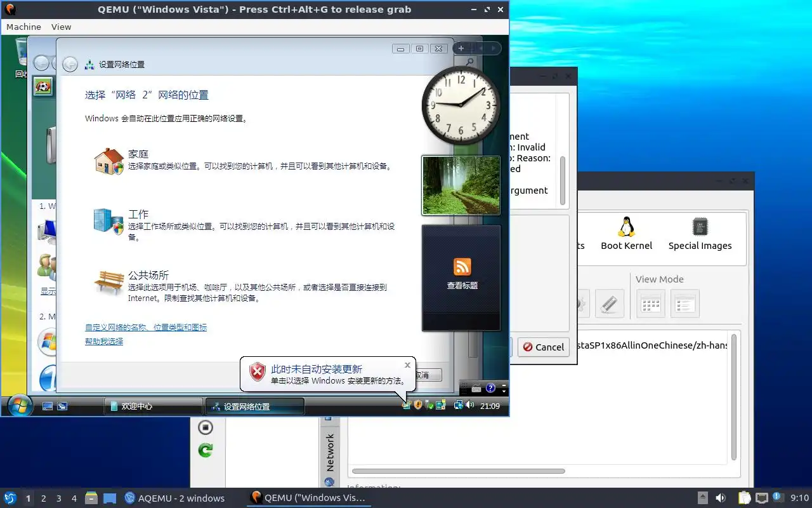Click the eraser icon in AQEMU toolbar

point(609,304)
